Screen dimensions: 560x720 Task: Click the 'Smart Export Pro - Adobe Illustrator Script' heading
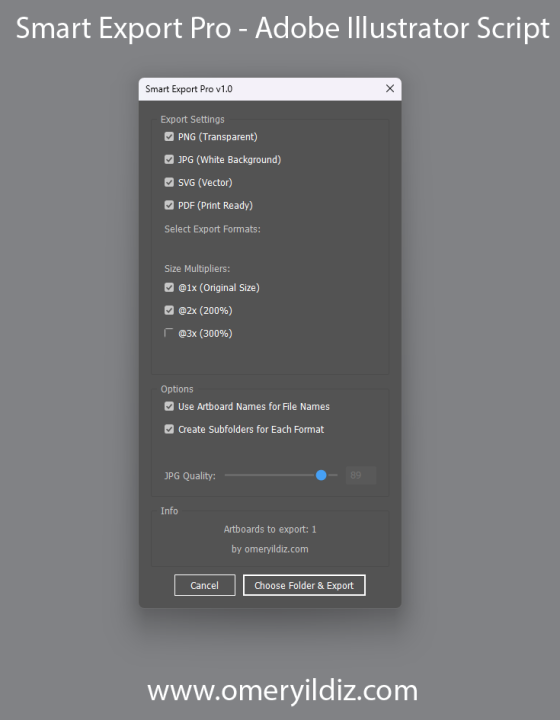[282, 28]
